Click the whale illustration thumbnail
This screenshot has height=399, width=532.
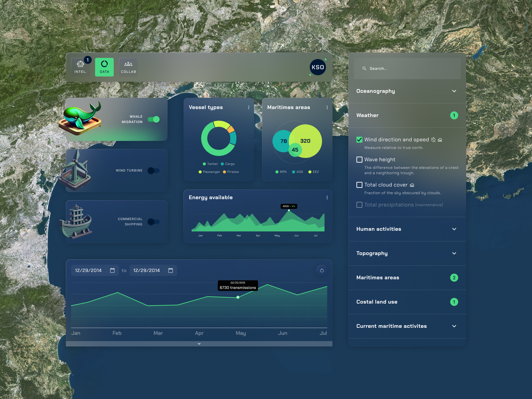tap(80, 118)
